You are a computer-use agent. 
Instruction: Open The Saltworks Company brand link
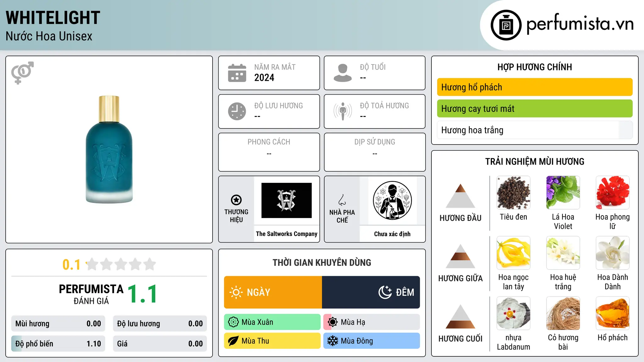pyautogui.click(x=286, y=234)
